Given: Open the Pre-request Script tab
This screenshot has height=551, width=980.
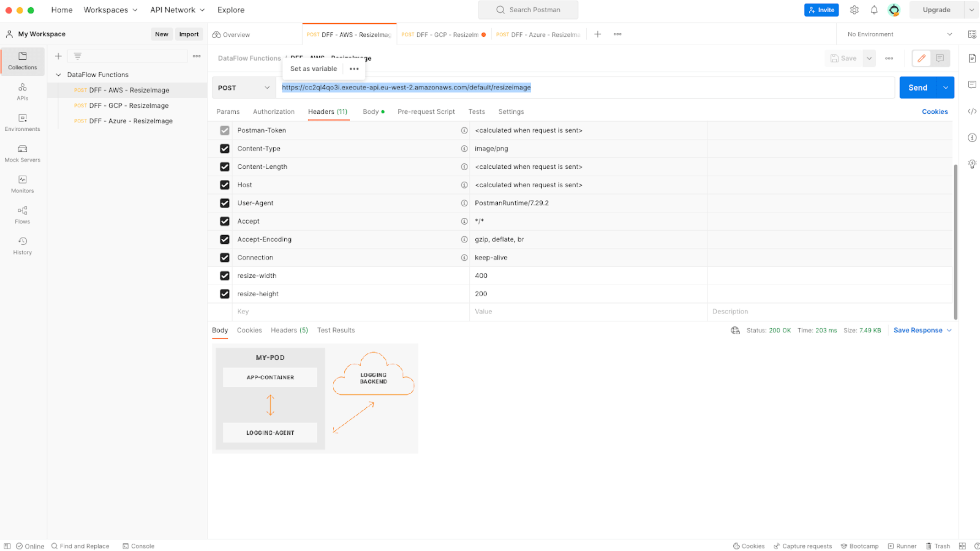Looking at the screenshot, I should click(x=426, y=111).
